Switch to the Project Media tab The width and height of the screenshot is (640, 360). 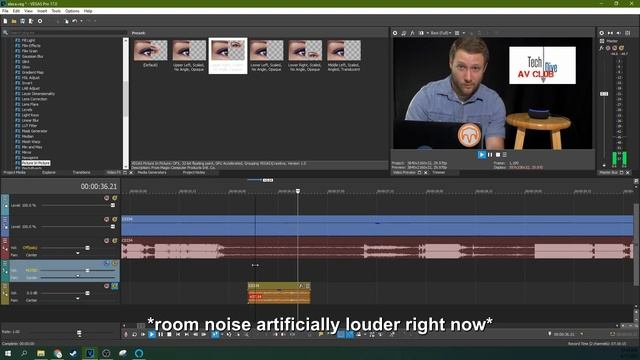click(15, 173)
